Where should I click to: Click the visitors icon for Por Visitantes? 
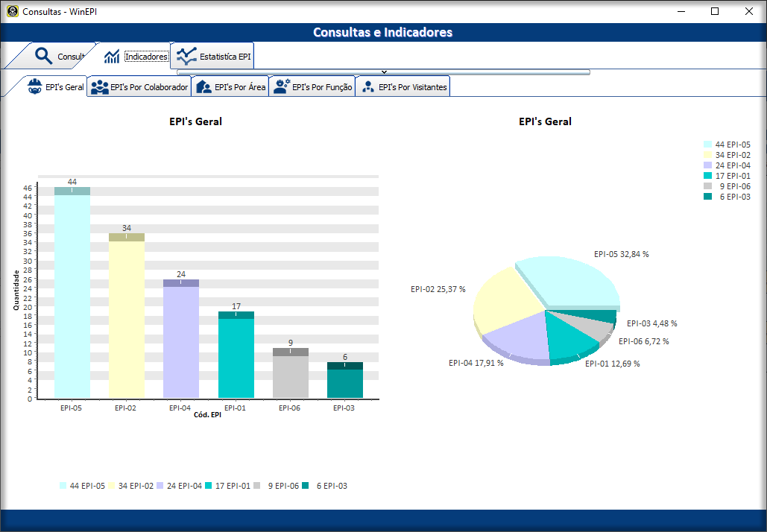367,87
